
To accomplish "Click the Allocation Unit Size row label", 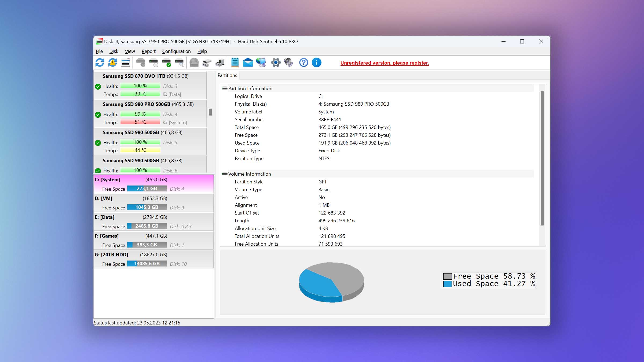I will tap(255, 228).
